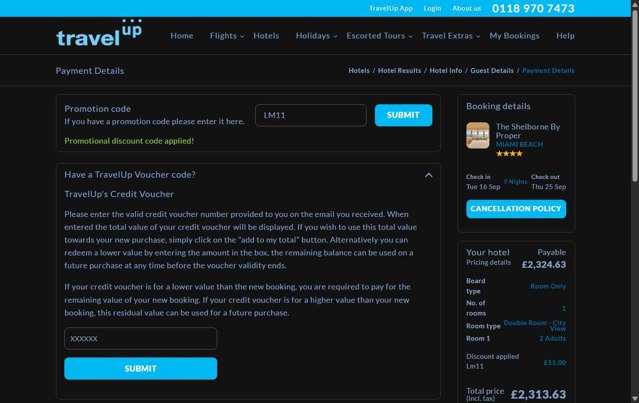This screenshot has width=639, height=403.
Task: Go to Hotels breadcrumb
Action: point(359,70)
